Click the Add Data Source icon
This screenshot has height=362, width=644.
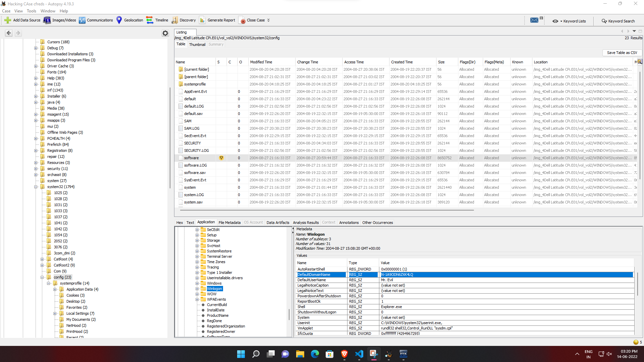coord(7,20)
